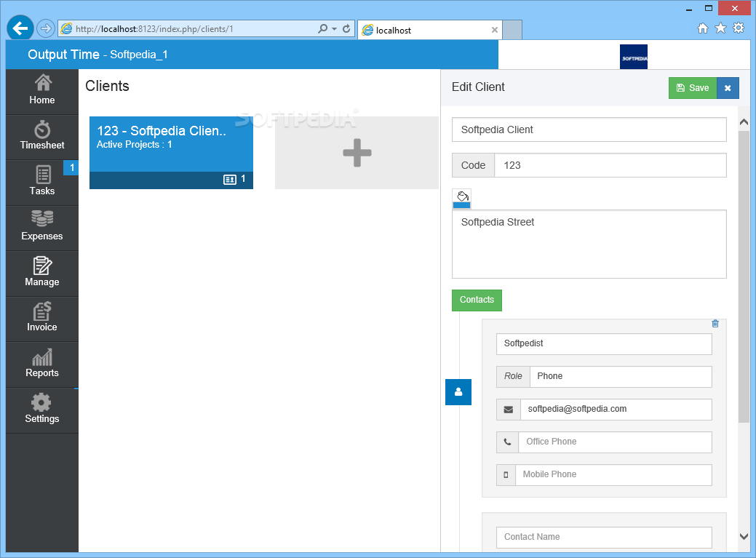Screen dimensions: 756x558
Task: Close the localhost tab
Action: pyautogui.click(x=494, y=30)
